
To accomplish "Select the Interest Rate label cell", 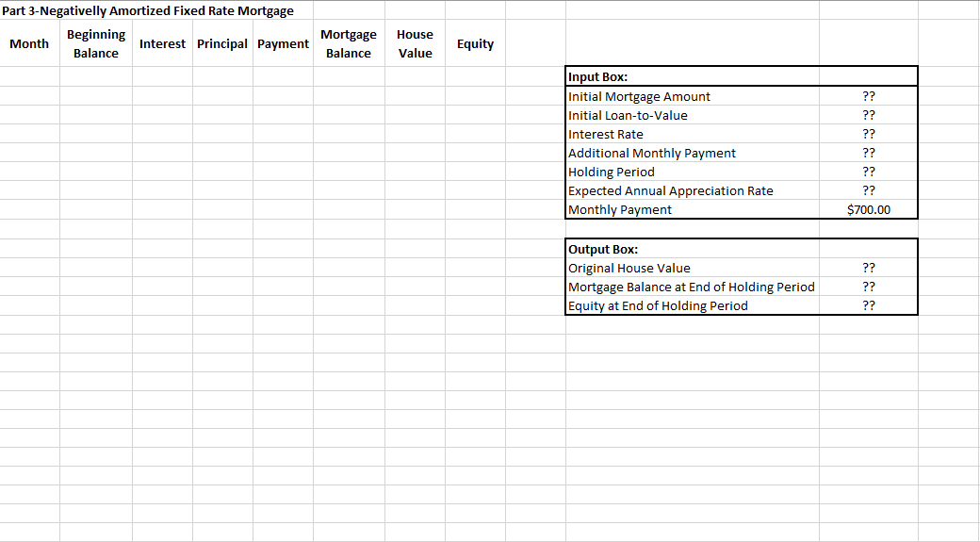I will [x=693, y=134].
